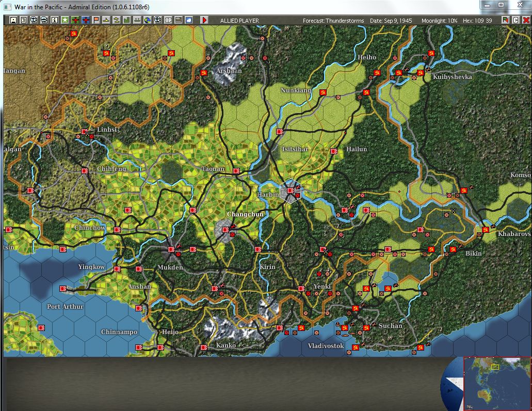The image size is (532, 411).
Task: Click the 'Vladivostok' map label
Action: tap(326, 346)
